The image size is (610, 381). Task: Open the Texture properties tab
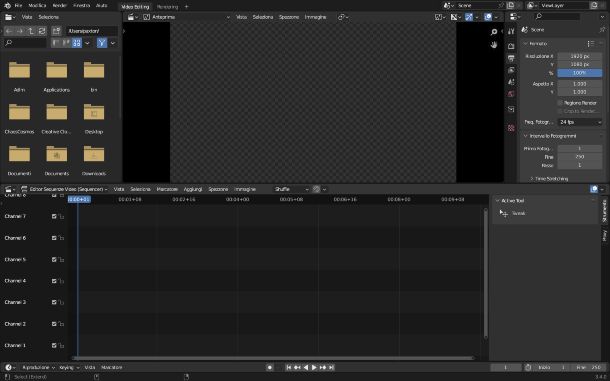coord(511,128)
